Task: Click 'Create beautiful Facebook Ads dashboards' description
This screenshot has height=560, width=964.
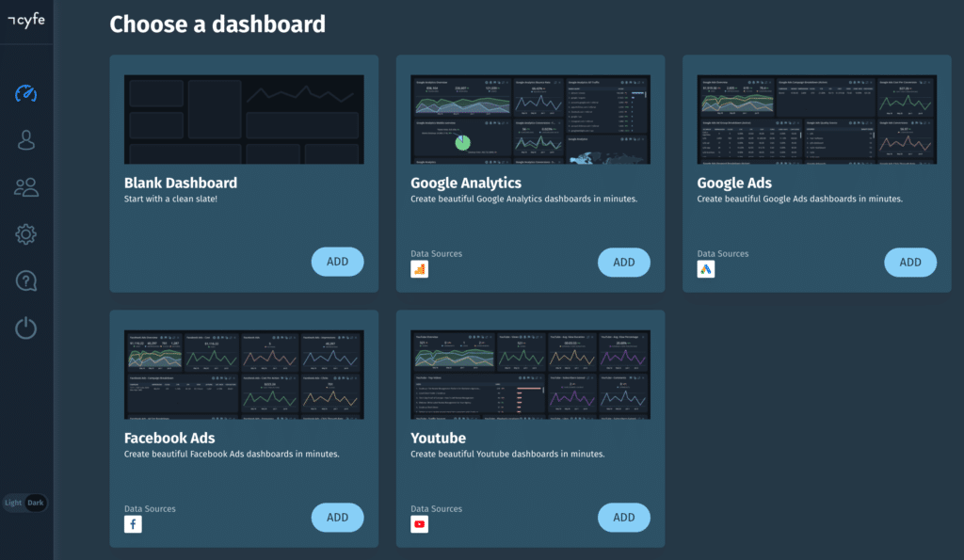Action: coord(232,455)
